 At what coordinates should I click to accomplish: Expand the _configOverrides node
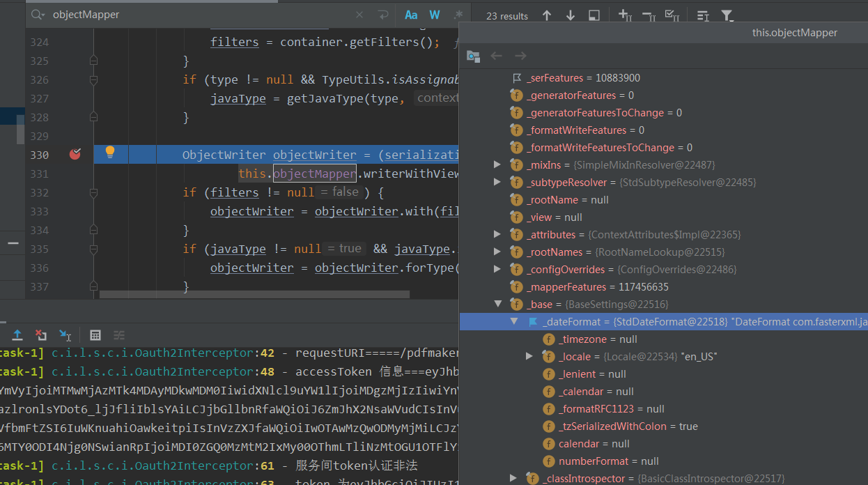pos(497,269)
